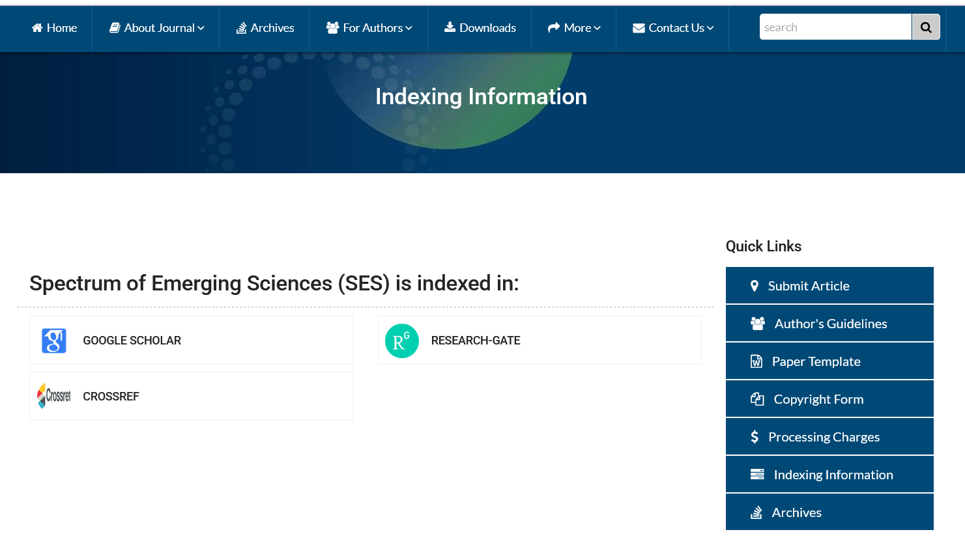Open Author's Guidelines quick link
This screenshot has height=560, width=965.
click(829, 323)
